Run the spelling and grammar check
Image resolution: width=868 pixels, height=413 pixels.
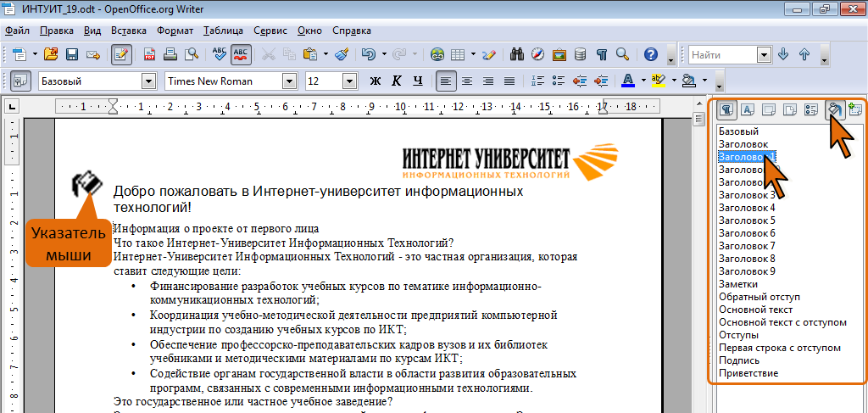pyautogui.click(x=220, y=54)
